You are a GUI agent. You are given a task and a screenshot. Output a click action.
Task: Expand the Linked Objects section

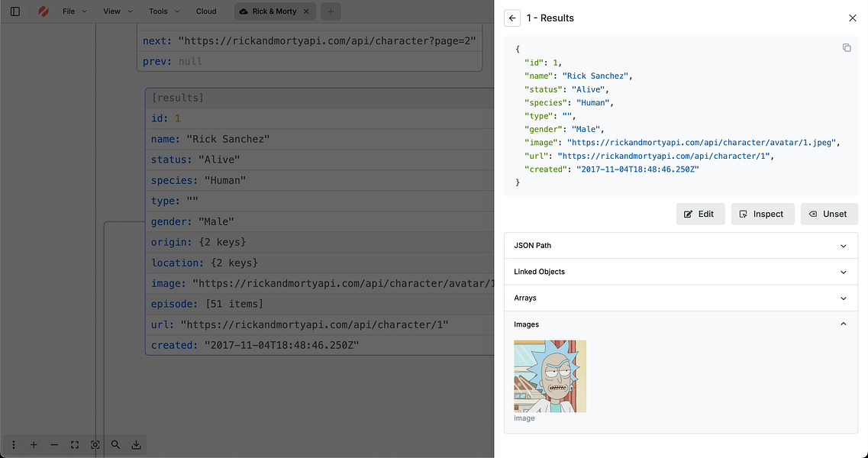coord(680,272)
